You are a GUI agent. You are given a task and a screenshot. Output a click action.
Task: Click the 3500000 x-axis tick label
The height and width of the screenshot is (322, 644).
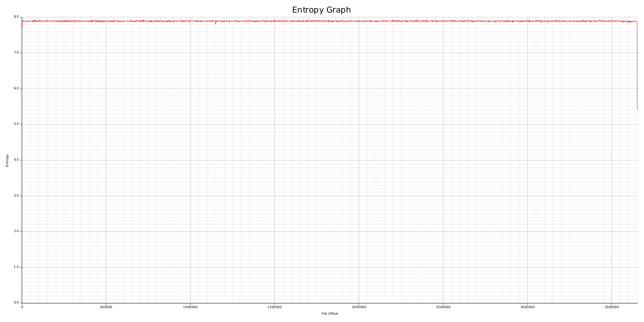tap(612, 306)
